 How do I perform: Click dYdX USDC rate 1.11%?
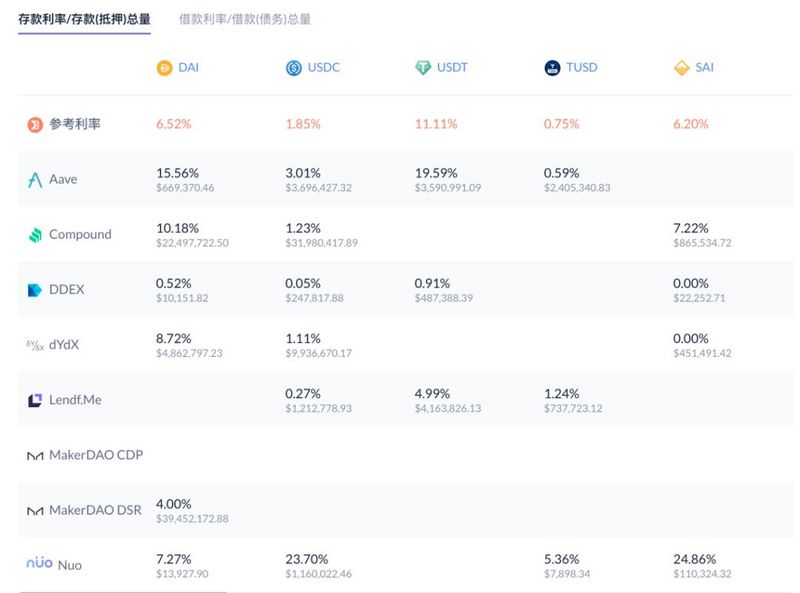(x=303, y=338)
